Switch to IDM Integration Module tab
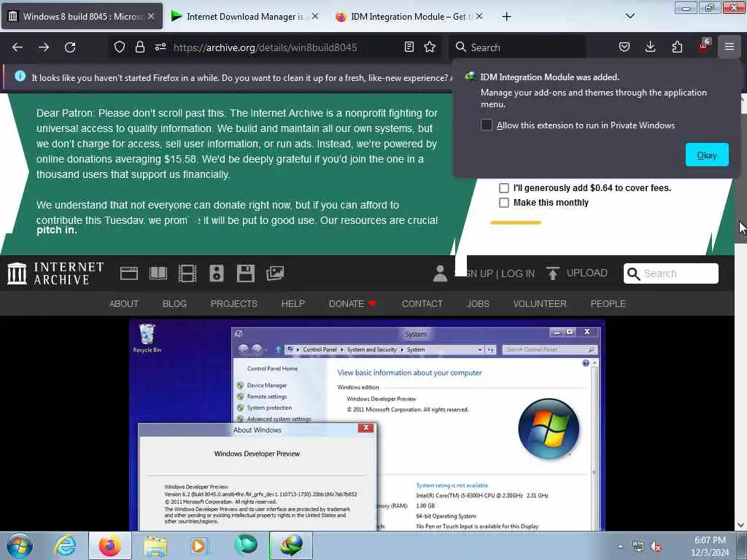The image size is (747, 560). click(409, 16)
